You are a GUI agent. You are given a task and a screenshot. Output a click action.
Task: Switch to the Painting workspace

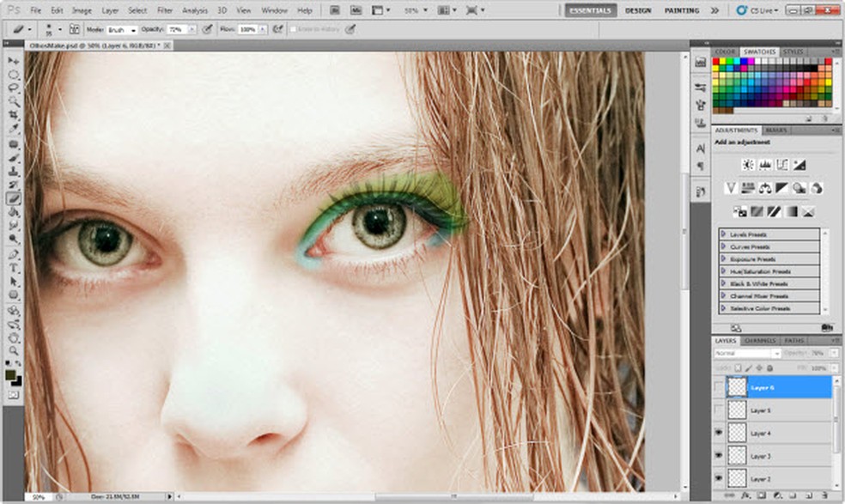(x=681, y=10)
